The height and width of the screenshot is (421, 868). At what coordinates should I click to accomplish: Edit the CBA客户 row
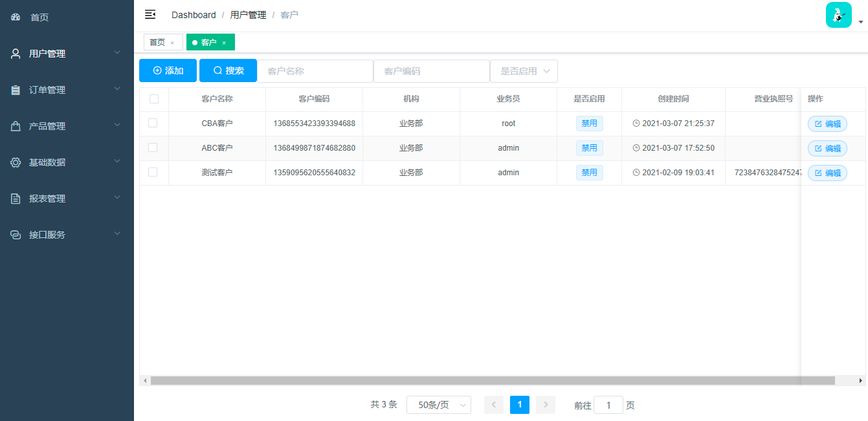827,124
